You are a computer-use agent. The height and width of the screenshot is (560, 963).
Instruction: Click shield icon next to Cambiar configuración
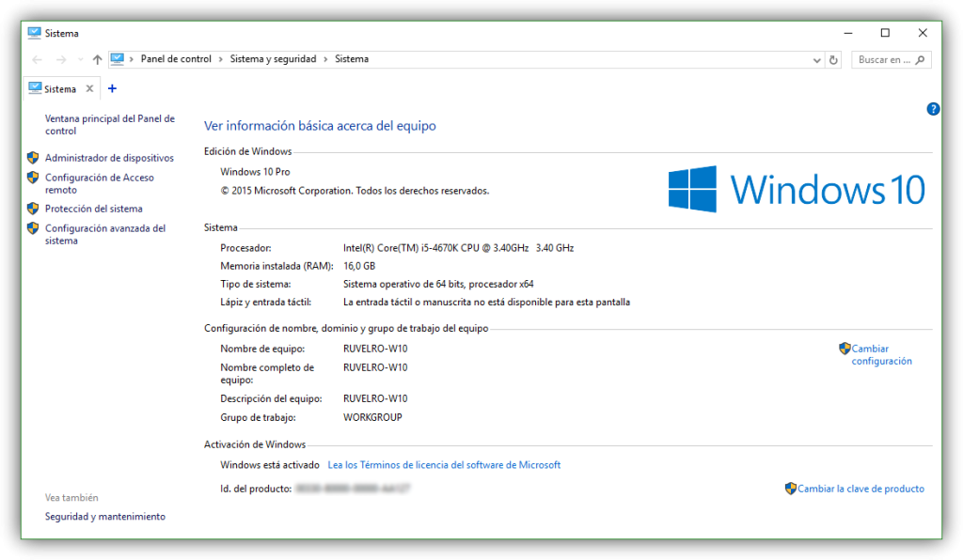click(845, 349)
